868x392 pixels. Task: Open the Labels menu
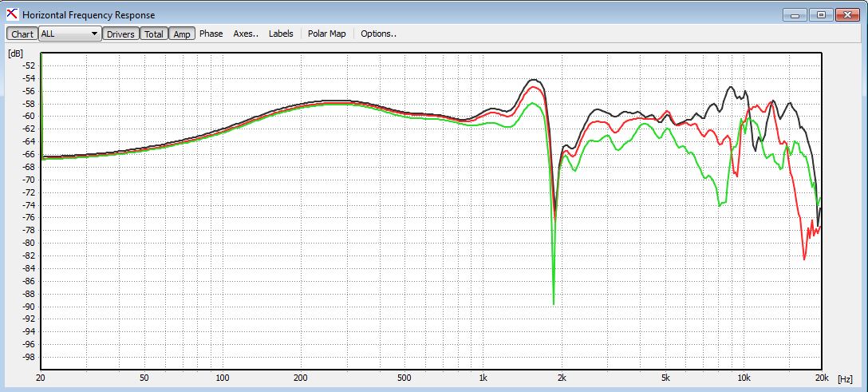click(281, 34)
